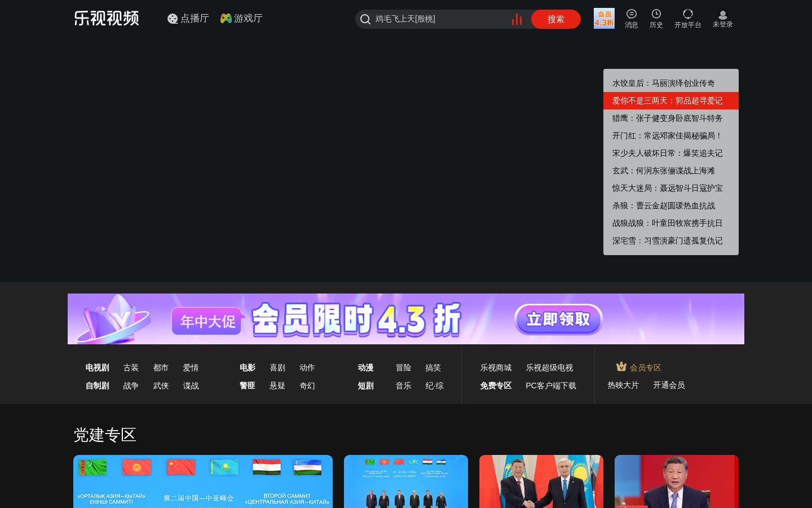Select 猎鹰：张子健变身卧底智斗特务

point(671,118)
